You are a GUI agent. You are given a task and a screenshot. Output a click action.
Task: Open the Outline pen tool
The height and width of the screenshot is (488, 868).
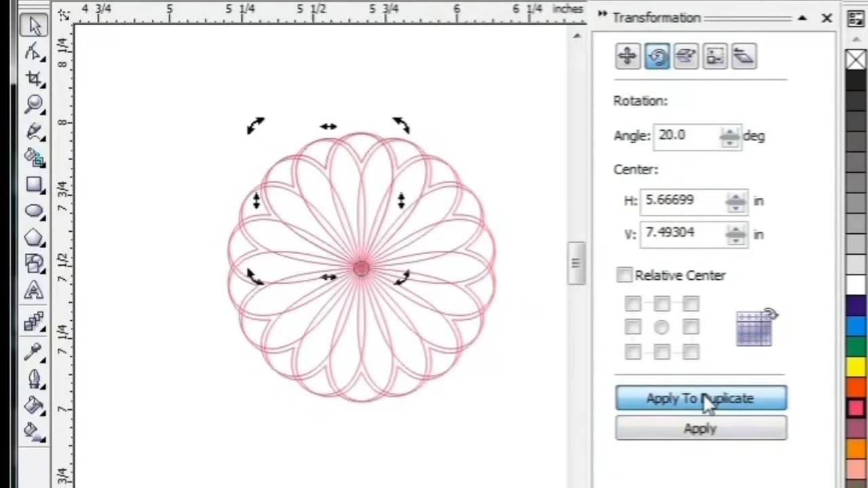click(34, 379)
